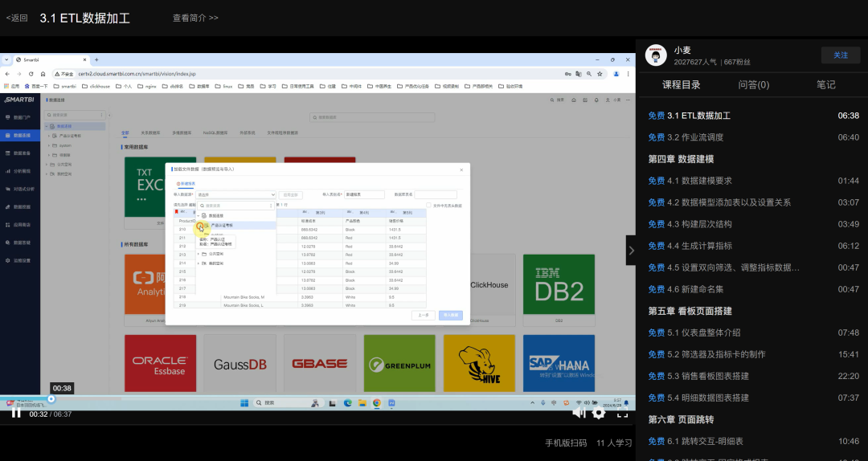Switch to 关系数据库 tab
The width and height of the screenshot is (868, 461).
[x=150, y=133]
